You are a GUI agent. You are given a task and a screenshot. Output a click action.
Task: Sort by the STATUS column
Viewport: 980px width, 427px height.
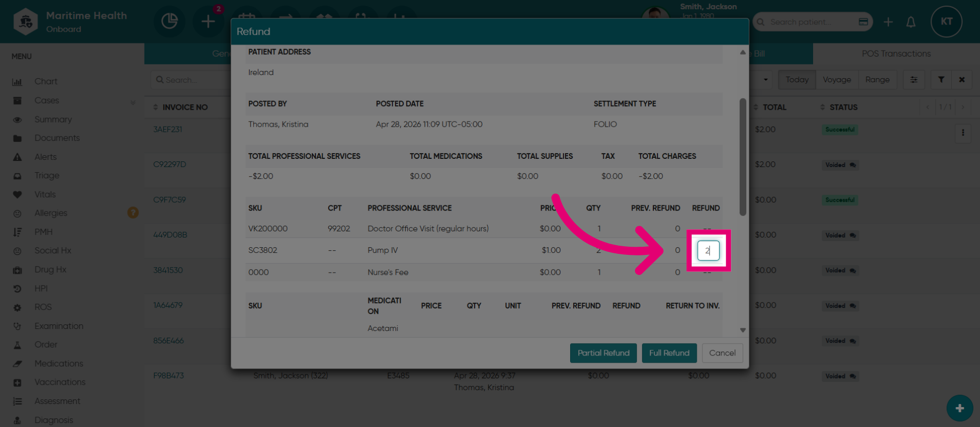[839, 107]
